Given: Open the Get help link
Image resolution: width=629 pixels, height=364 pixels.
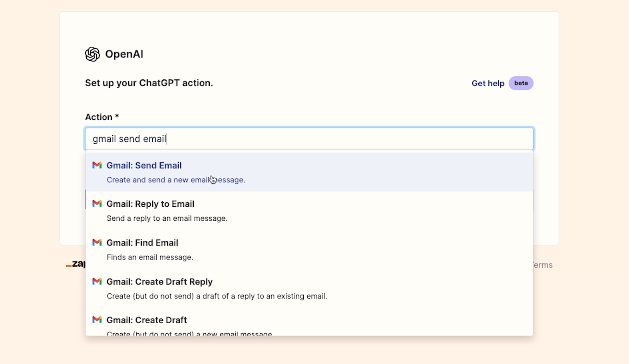Looking at the screenshot, I should click(488, 83).
